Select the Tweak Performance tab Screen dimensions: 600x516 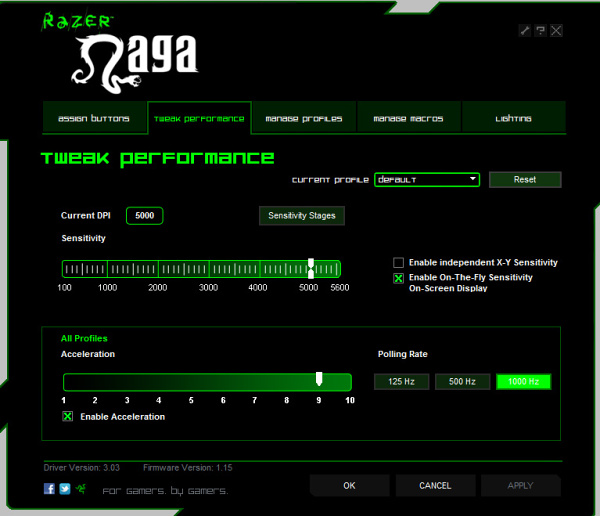pyautogui.click(x=199, y=118)
